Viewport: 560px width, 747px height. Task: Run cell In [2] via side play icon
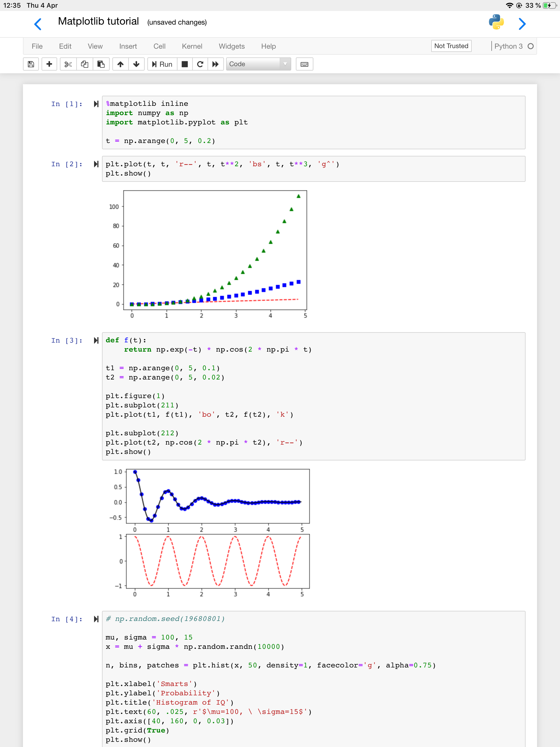(x=96, y=164)
